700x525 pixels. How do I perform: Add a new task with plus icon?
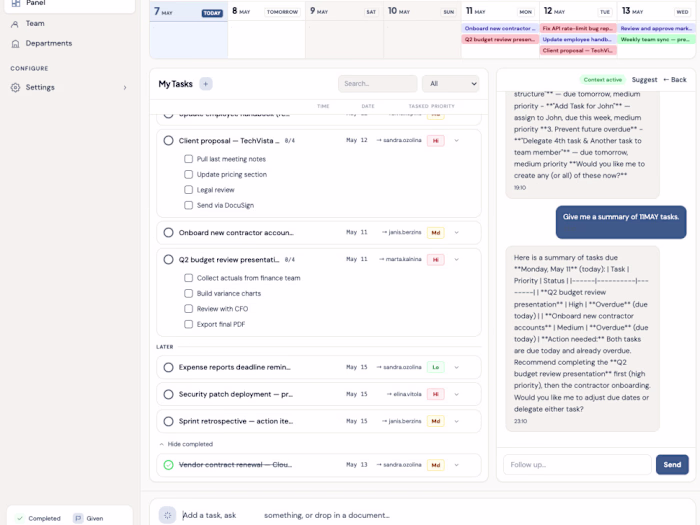pos(206,84)
